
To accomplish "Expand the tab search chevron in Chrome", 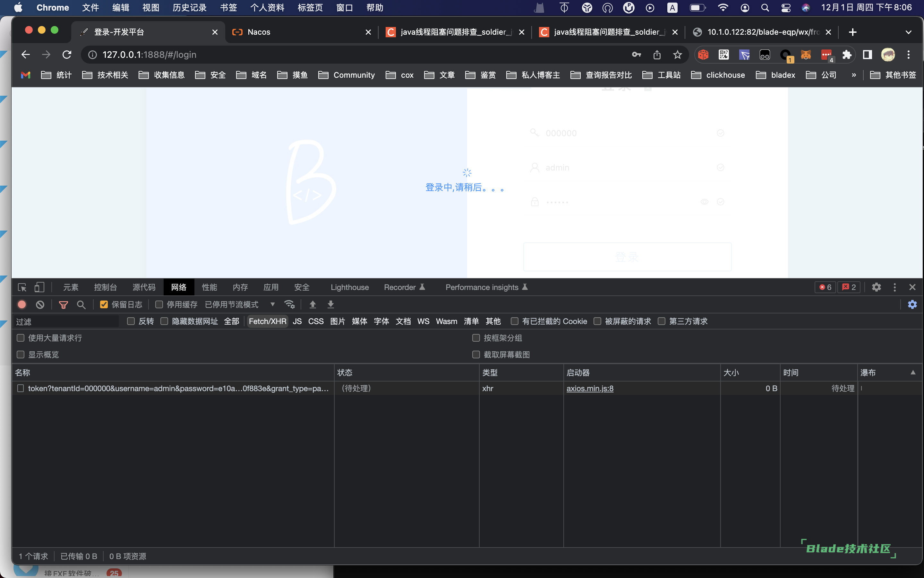I will (x=908, y=32).
